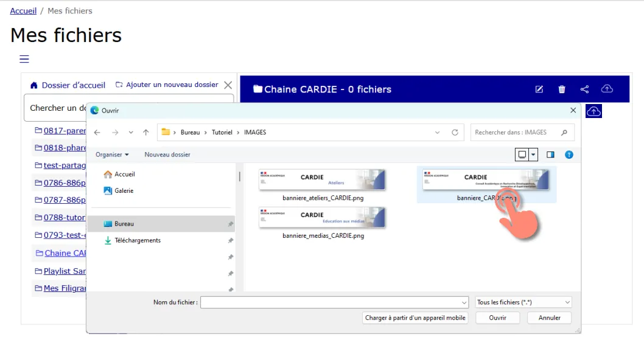Open the hamburger menu under Mes fichiers

24,59
